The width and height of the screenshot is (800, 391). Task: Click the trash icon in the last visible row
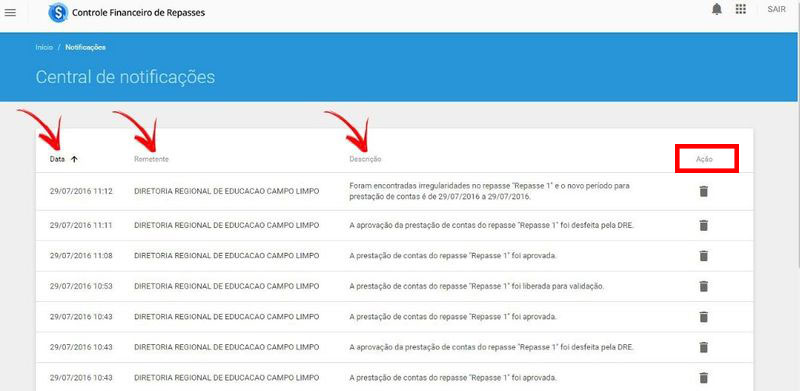click(x=704, y=378)
